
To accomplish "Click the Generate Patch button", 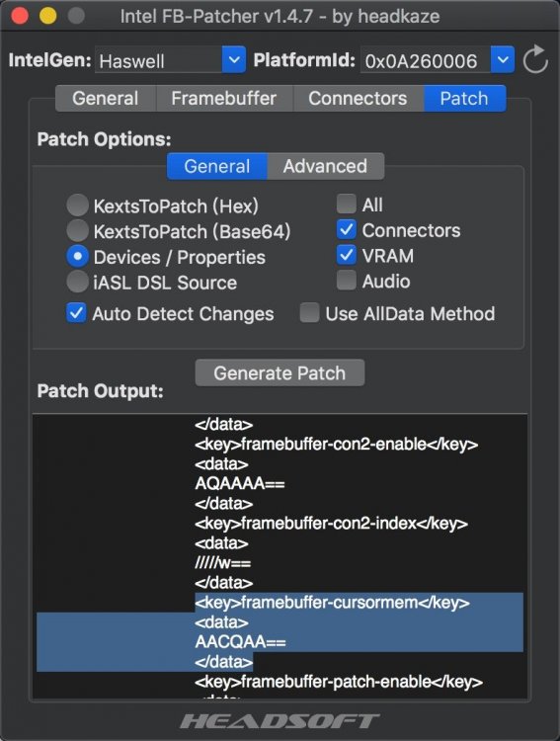I will pos(280,372).
